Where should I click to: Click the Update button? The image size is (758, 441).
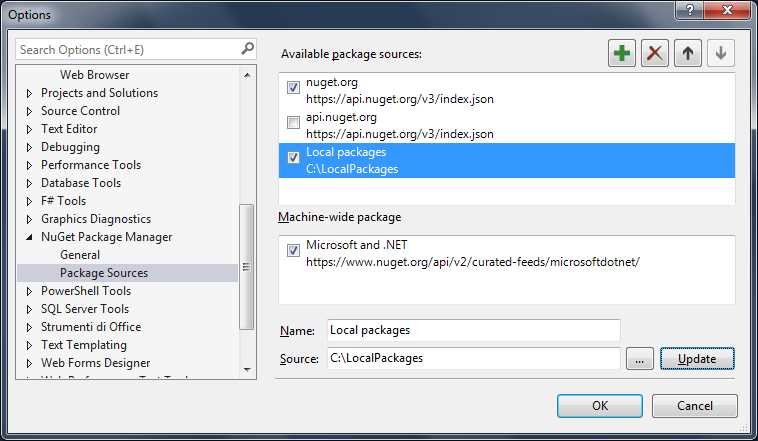(697, 358)
